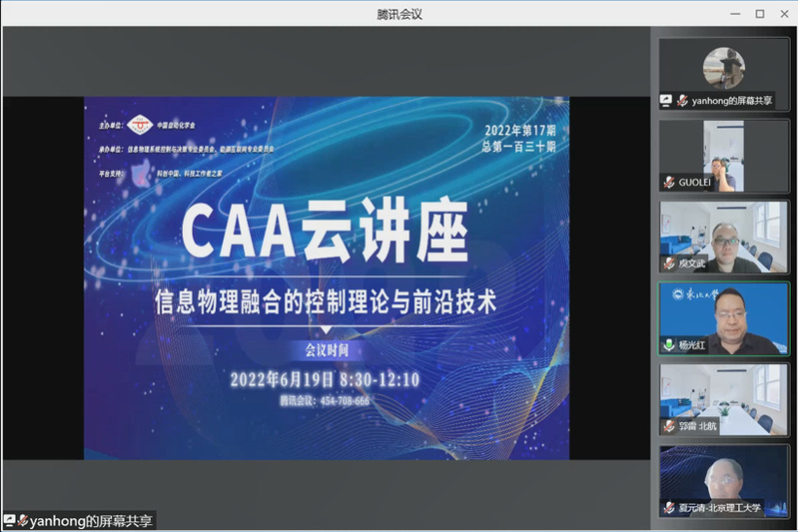Click the microphone icon beside the 北航 participant
798x532 pixels.
click(669, 425)
